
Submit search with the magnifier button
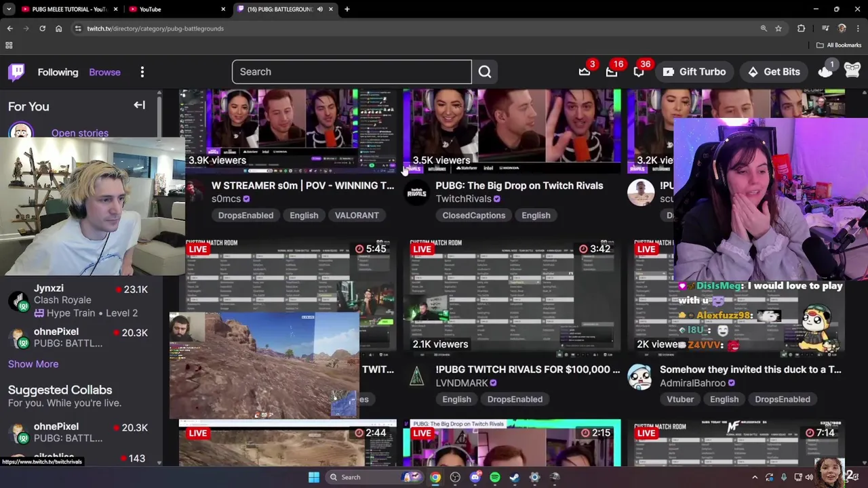[x=485, y=72]
